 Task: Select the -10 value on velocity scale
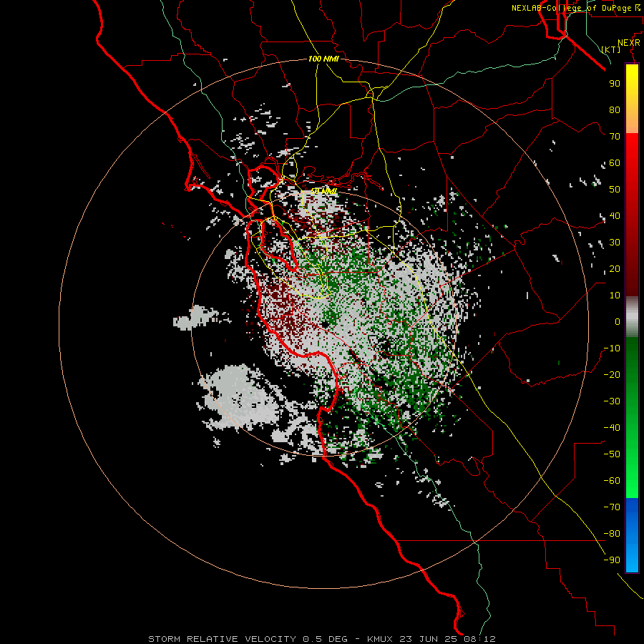point(612,348)
